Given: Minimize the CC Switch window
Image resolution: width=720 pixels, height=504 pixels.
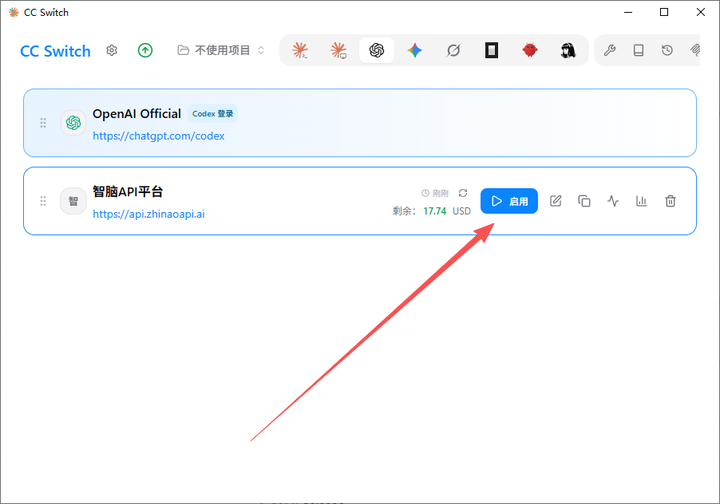Looking at the screenshot, I should pos(628,12).
